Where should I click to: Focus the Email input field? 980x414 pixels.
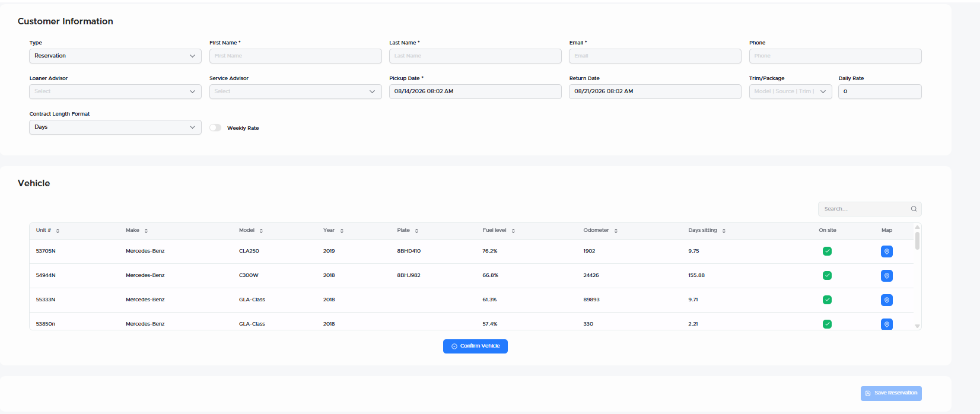coord(655,56)
